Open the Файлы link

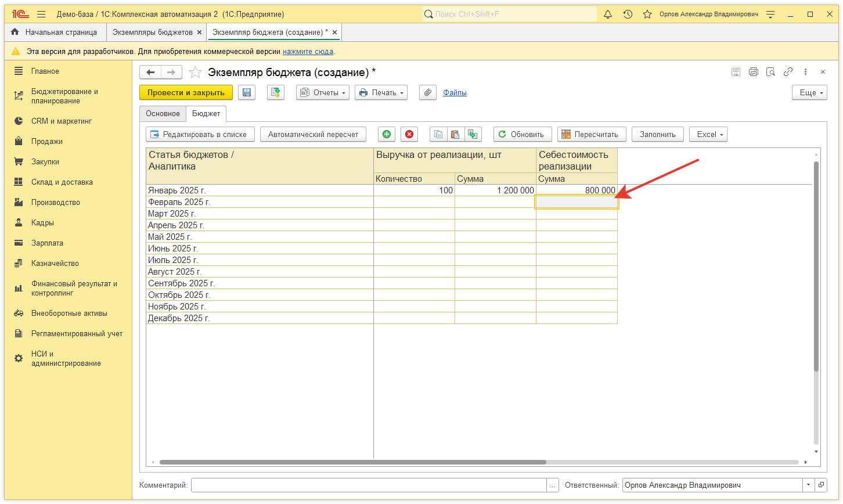[x=455, y=92]
